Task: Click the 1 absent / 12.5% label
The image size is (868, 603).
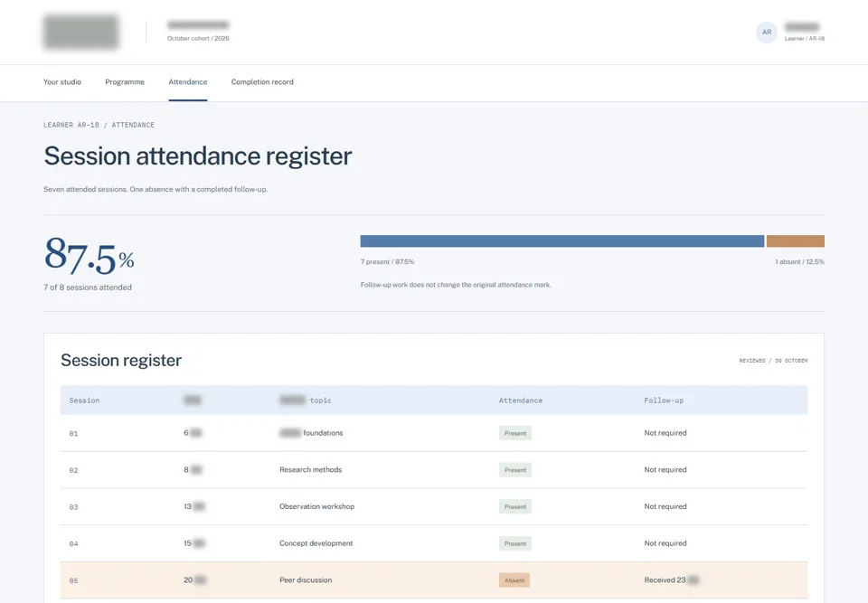Action: click(x=799, y=262)
